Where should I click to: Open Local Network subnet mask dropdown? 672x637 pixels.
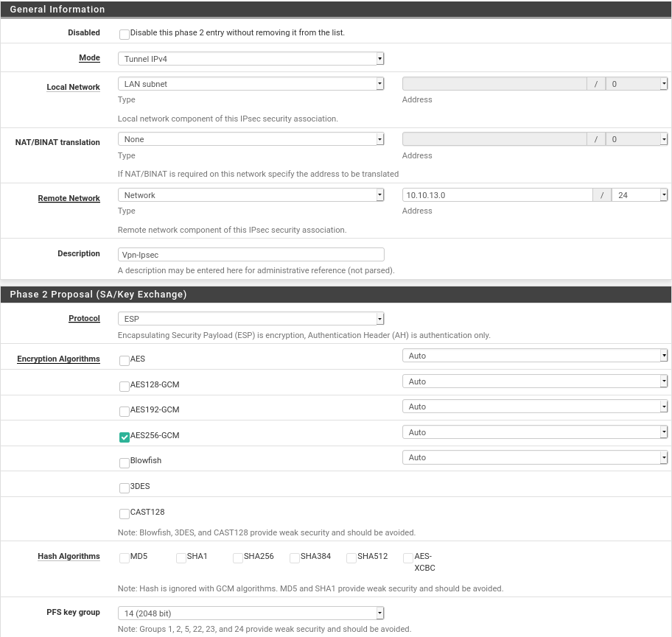637,84
